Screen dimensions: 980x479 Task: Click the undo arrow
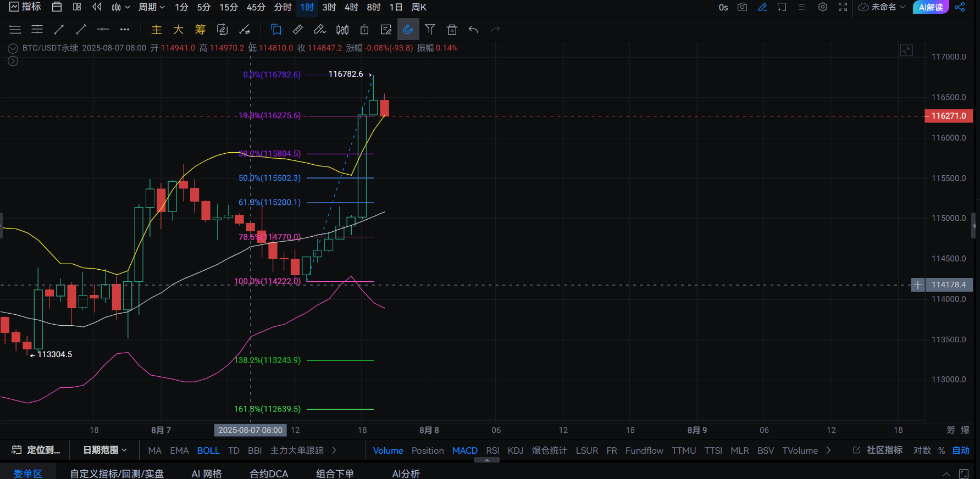pyautogui.click(x=473, y=30)
